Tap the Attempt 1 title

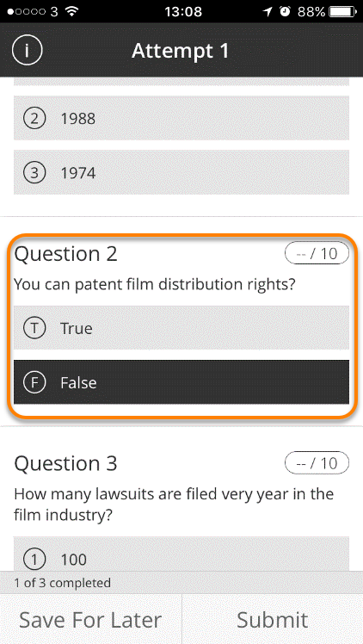pyautogui.click(x=181, y=51)
